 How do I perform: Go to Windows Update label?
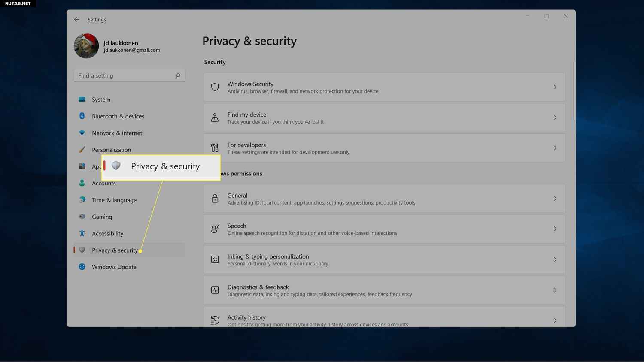pos(114,267)
